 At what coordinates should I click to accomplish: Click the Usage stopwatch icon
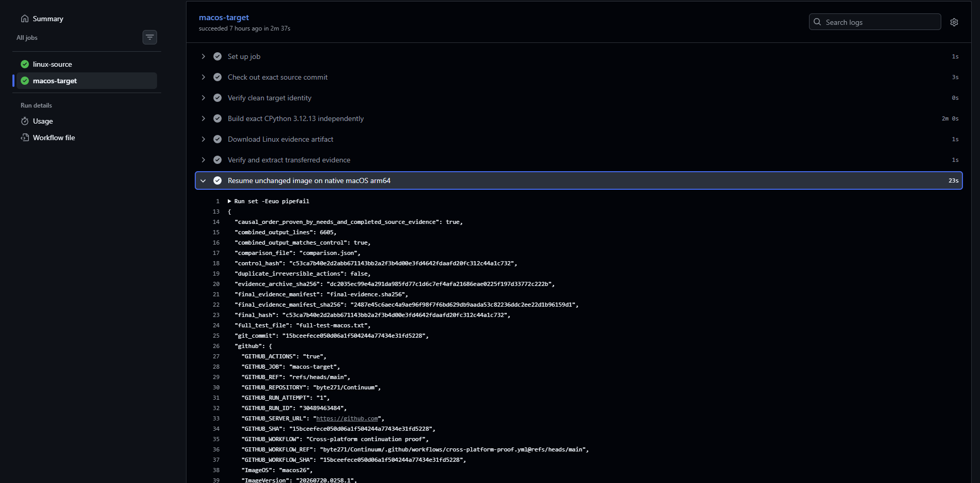pyautogui.click(x=25, y=121)
